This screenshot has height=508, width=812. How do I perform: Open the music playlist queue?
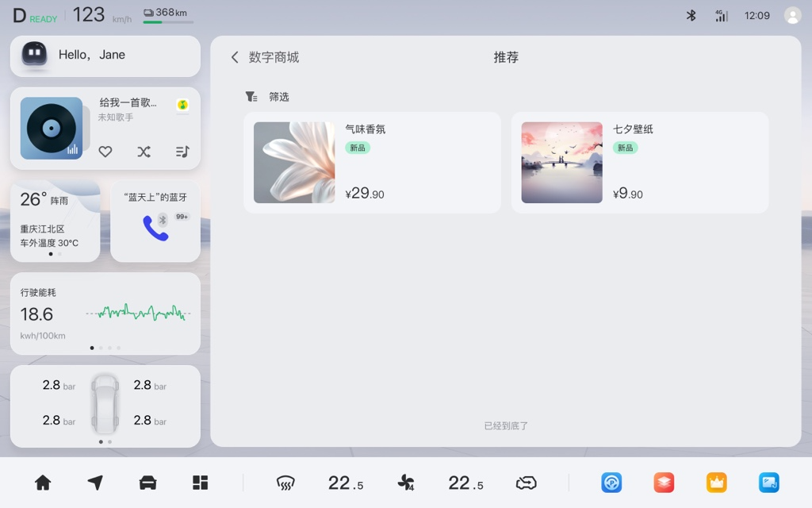click(182, 152)
